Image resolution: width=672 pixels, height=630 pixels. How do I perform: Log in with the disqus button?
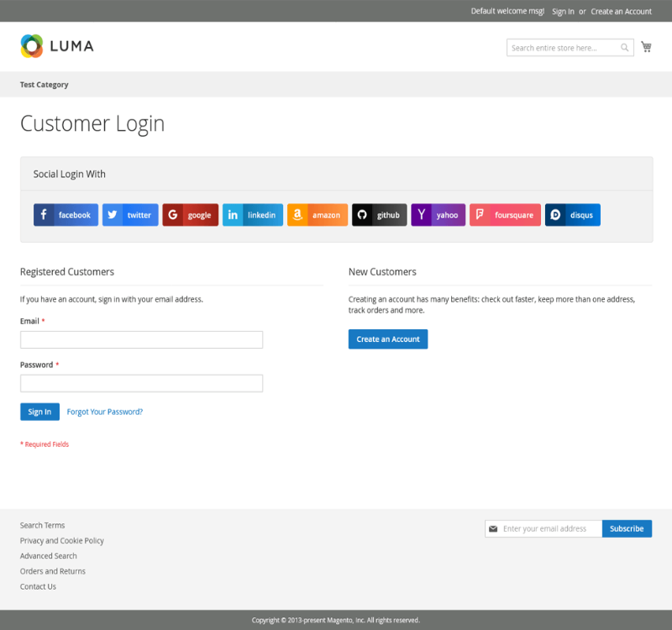(x=573, y=215)
